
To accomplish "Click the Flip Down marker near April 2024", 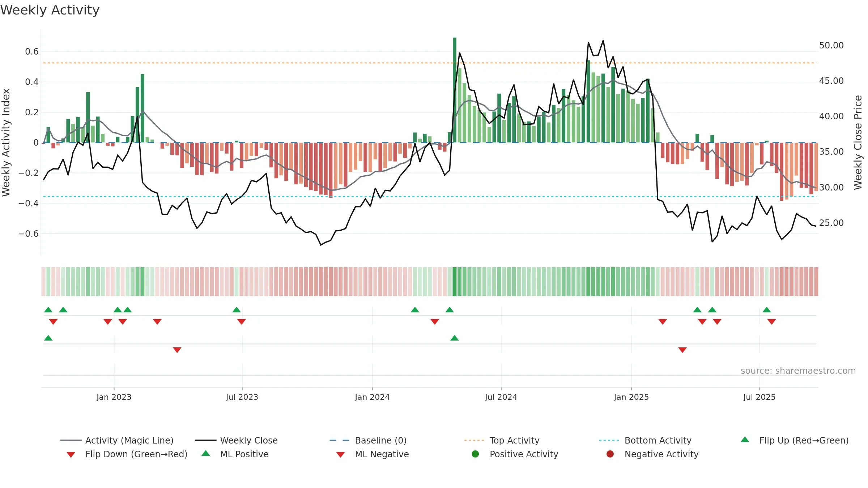I will (x=435, y=322).
